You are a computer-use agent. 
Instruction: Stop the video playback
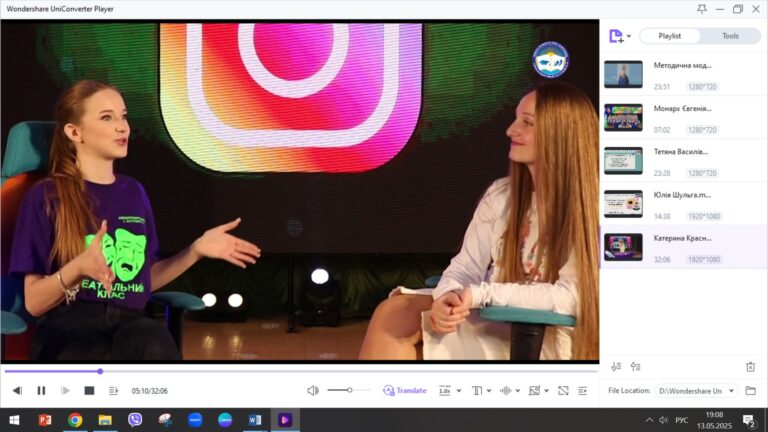coord(89,391)
